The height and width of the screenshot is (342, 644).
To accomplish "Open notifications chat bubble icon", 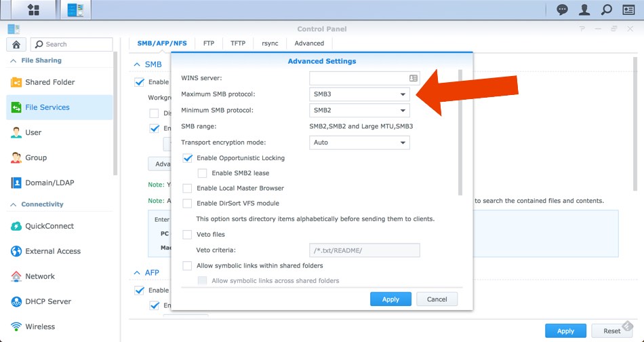I will pyautogui.click(x=562, y=10).
